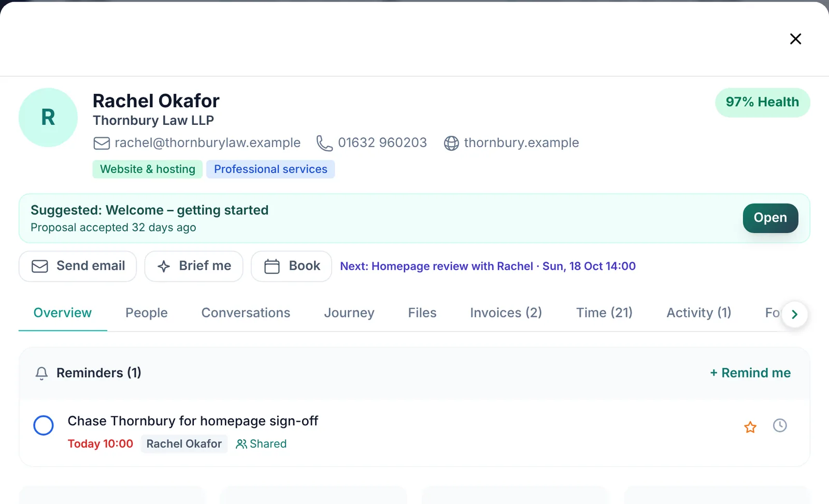Viewport: 829px width, 504px height.
Task: Click the 97% Health badge
Action: [763, 103]
